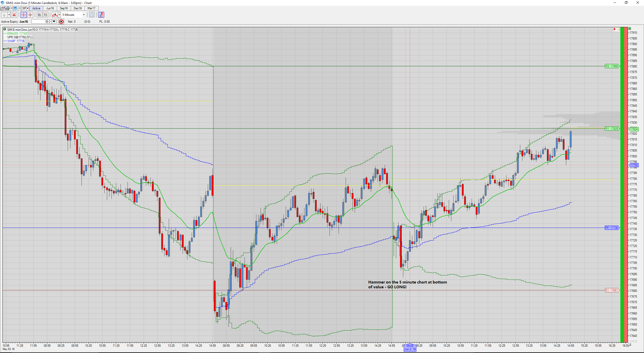This screenshot has width=644, height=353.
Task: Select the pointer arrow tool
Action: (x=4, y=15)
